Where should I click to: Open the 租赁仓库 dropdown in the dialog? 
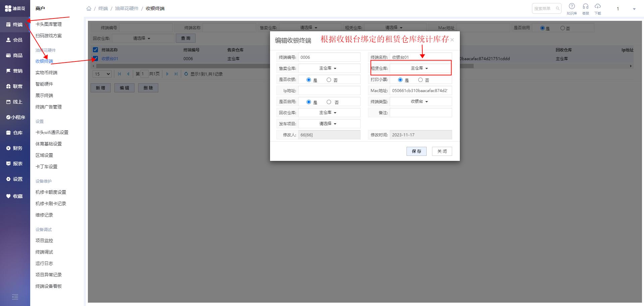click(x=421, y=68)
